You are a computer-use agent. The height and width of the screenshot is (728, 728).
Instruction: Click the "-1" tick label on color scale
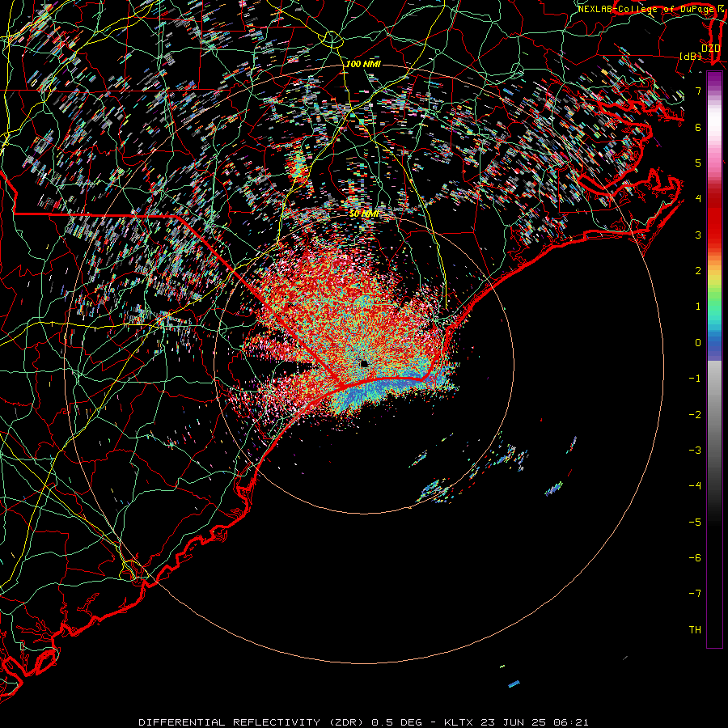695,379
